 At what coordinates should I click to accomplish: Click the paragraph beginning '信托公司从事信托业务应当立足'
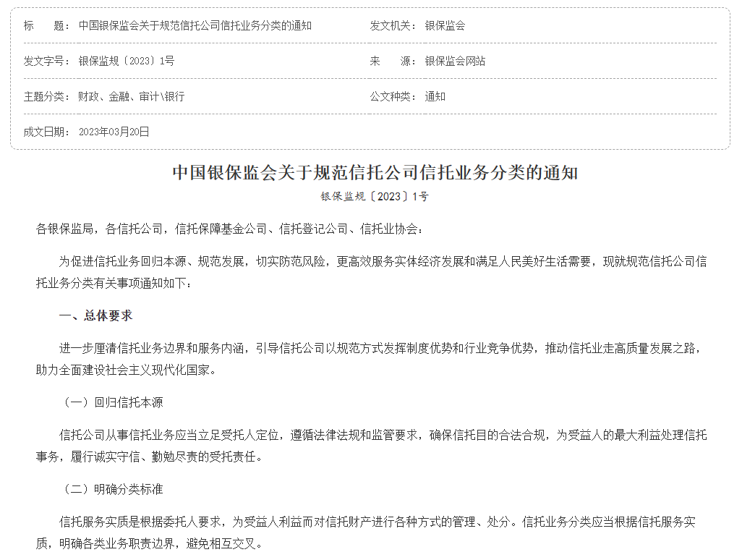coord(371,446)
